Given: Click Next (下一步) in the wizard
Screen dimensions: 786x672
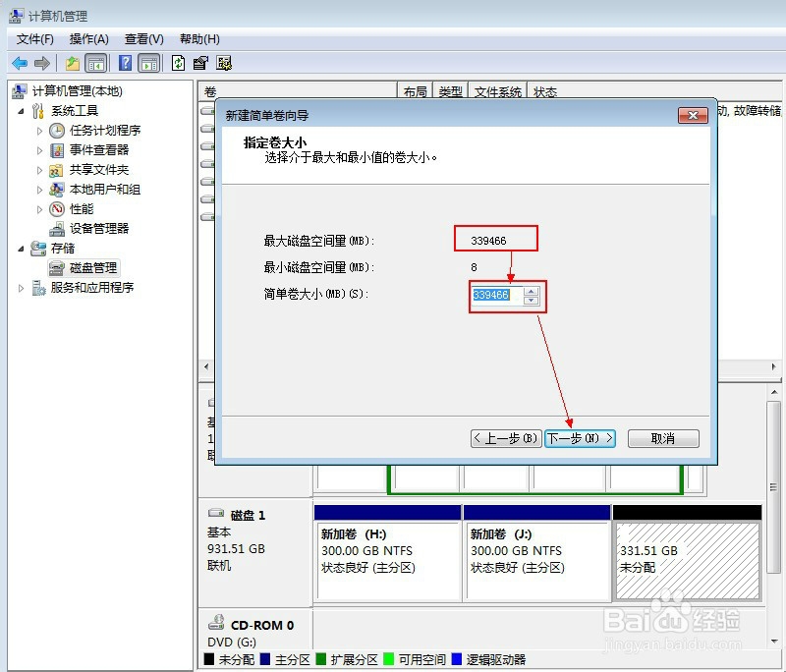Looking at the screenshot, I should [580, 438].
